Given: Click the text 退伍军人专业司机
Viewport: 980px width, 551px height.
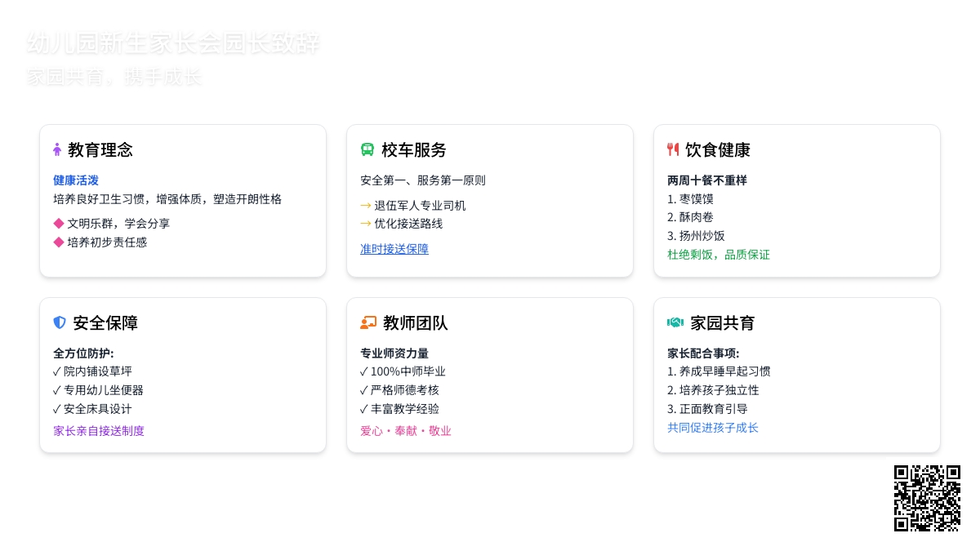Looking at the screenshot, I should point(420,206).
